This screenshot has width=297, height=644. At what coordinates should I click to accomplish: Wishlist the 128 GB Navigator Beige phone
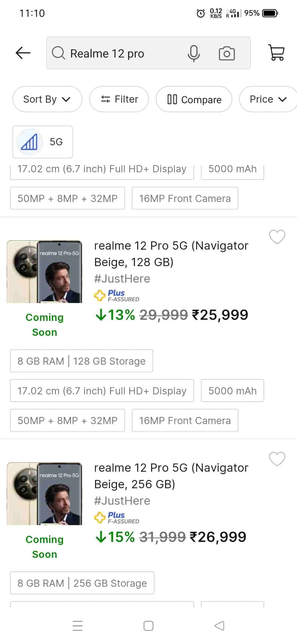pos(277,237)
